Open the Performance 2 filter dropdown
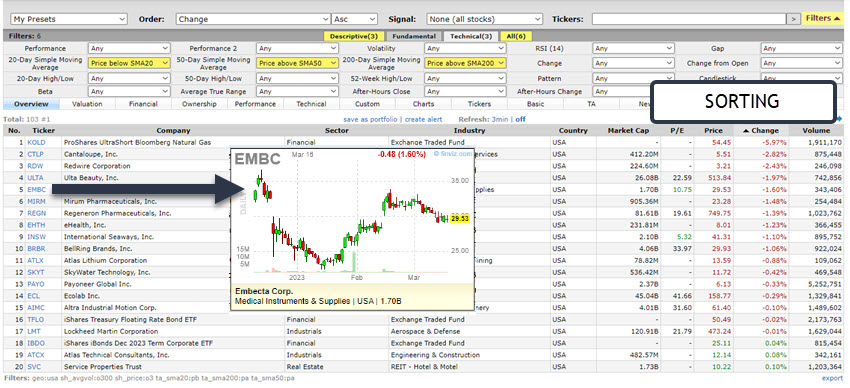The image size is (850, 388). tap(298, 48)
